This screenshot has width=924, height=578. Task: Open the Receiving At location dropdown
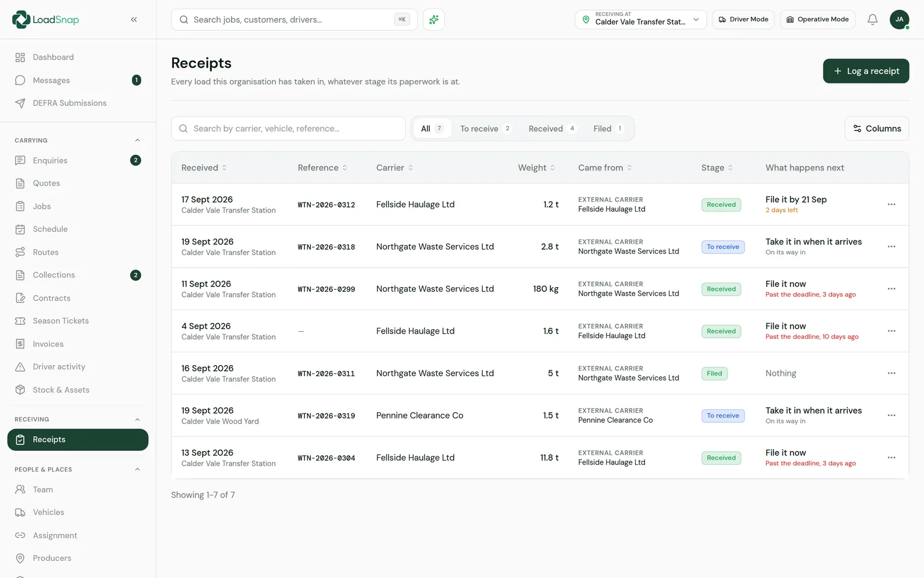(x=640, y=20)
